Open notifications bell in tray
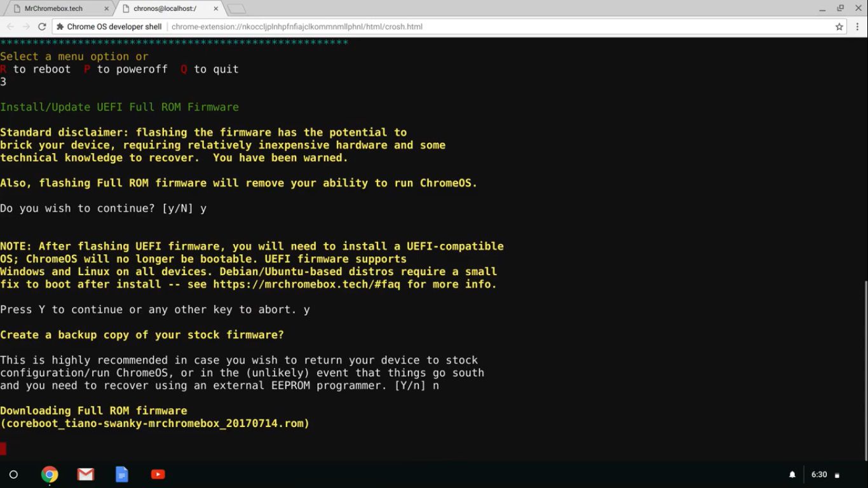The width and height of the screenshot is (868, 488). (792, 475)
